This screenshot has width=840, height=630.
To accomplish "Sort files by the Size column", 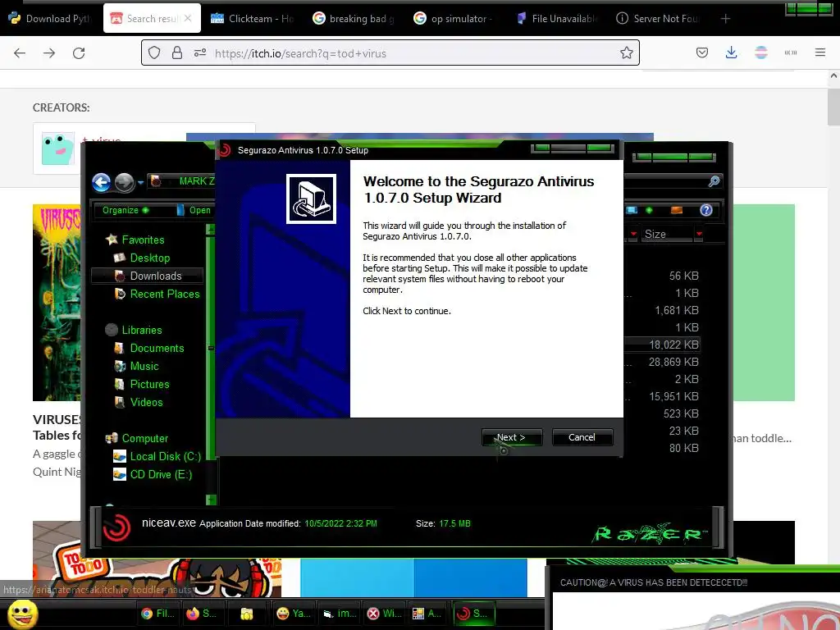I will pos(666,234).
